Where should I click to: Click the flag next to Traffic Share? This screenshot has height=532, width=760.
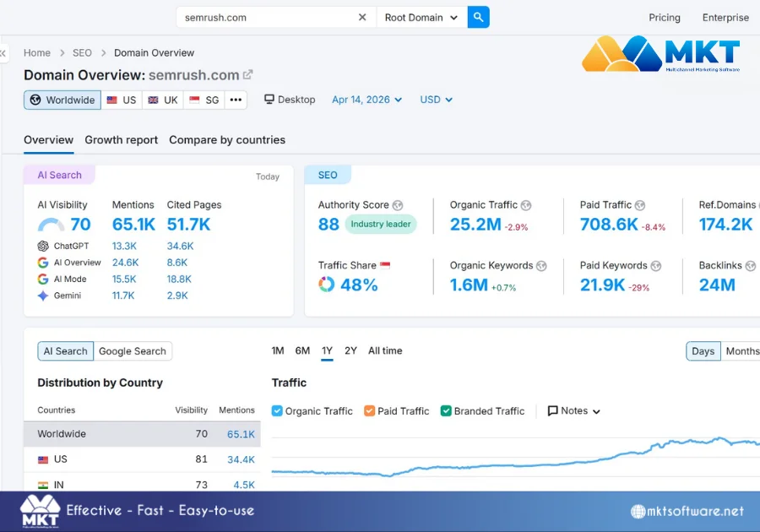point(385,265)
